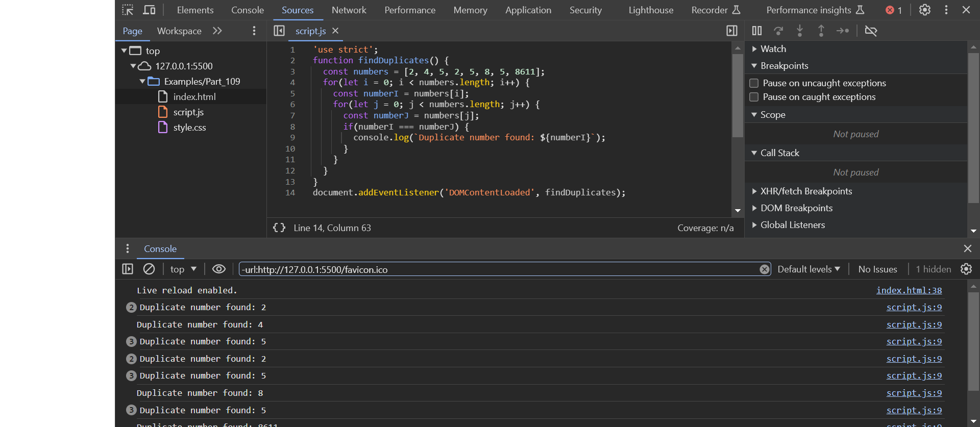Pause script execution in debugger
980x427 pixels.
(757, 31)
